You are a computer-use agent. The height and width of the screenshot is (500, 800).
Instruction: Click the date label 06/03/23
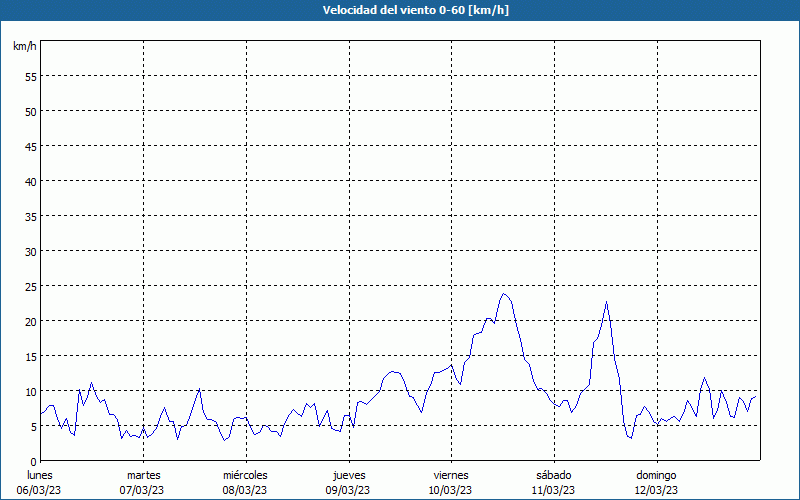coord(39,490)
